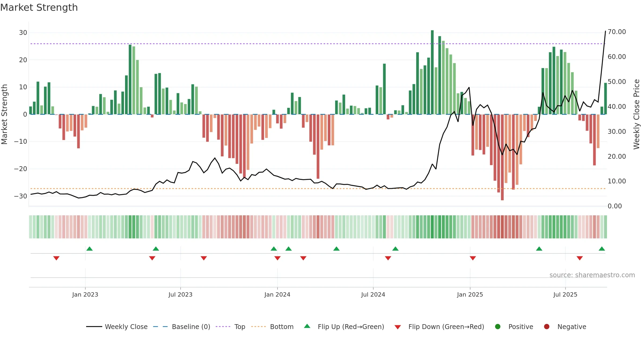Click the Jul 2023 x-axis label

click(x=180, y=295)
